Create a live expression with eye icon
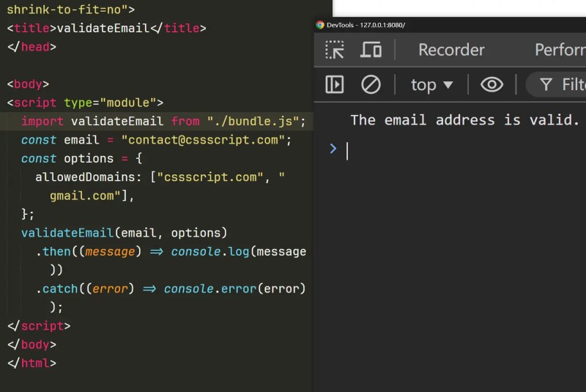This screenshot has width=586, height=392. click(x=492, y=84)
